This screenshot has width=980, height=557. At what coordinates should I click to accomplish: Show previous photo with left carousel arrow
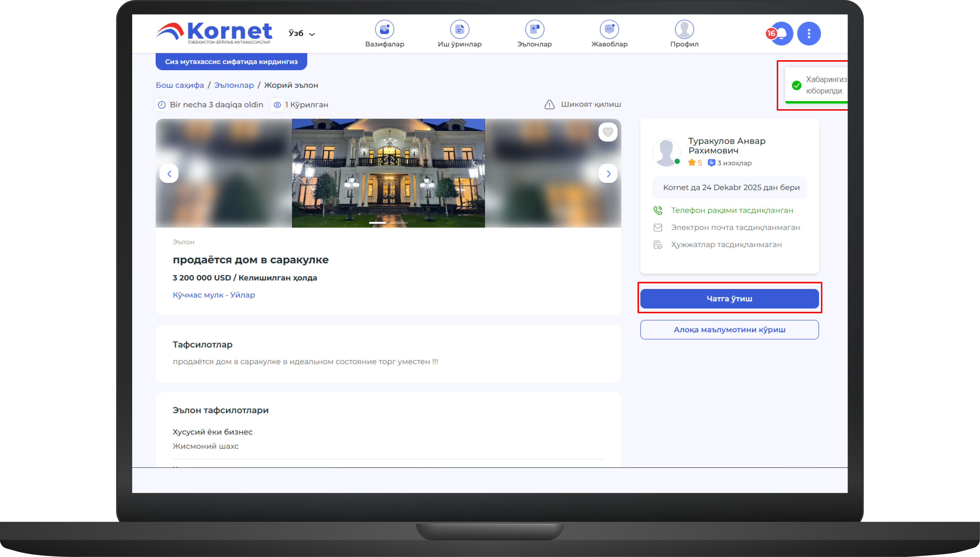click(x=169, y=174)
